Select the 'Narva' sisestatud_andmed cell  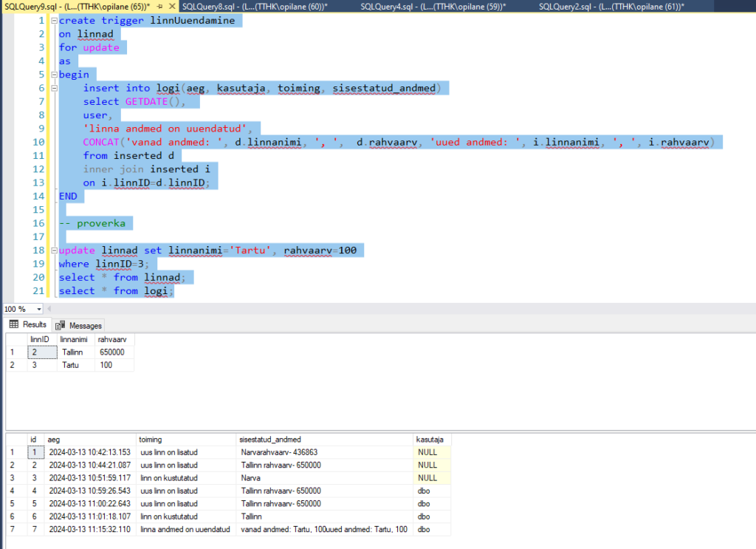325,478
